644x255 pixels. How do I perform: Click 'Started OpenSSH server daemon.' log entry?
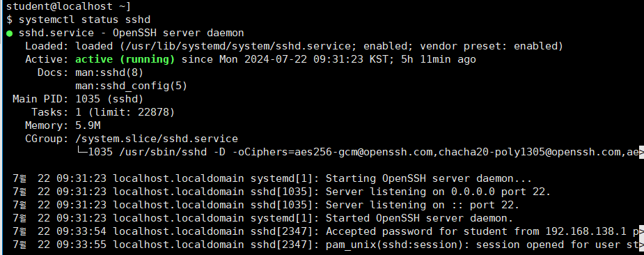419,218
